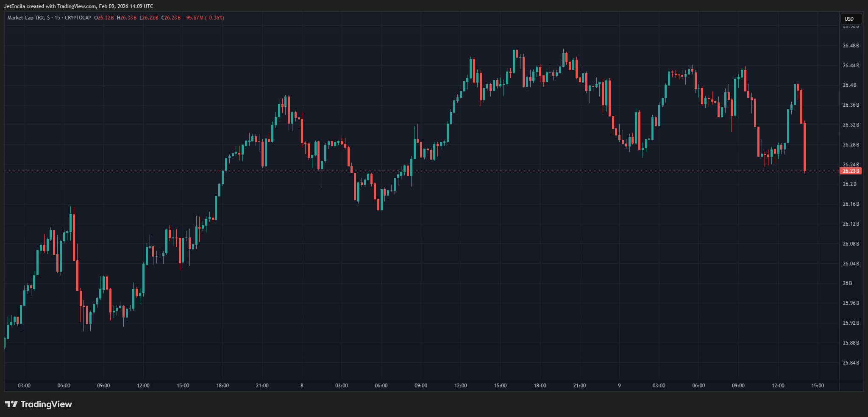
Task: Click the TradingView logo at bottom left
Action: coord(38,404)
